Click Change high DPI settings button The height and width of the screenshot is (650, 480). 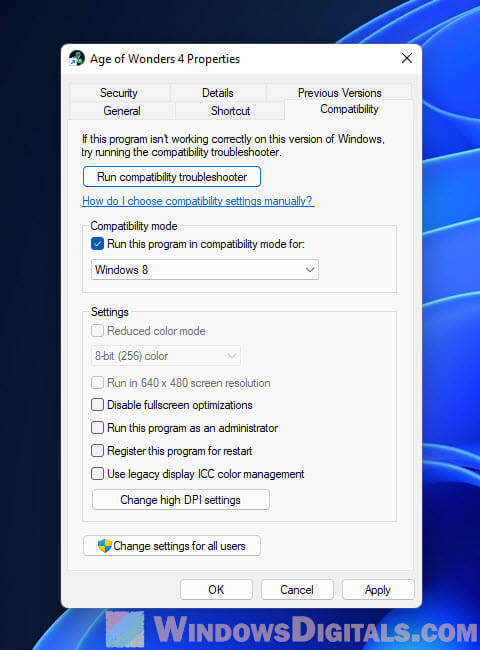(181, 500)
